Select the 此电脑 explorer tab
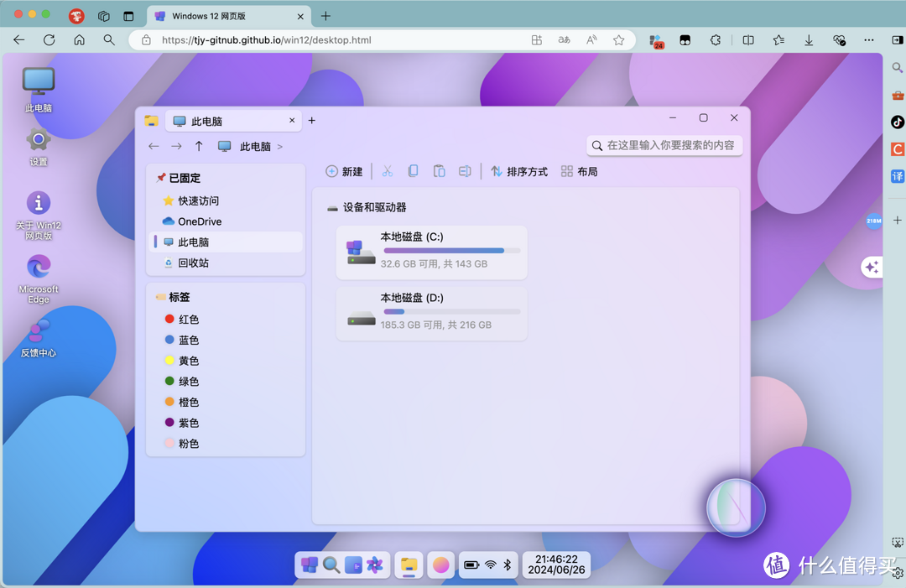Image resolution: width=906 pixels, height=588 pixels. (x=233, y=121)
